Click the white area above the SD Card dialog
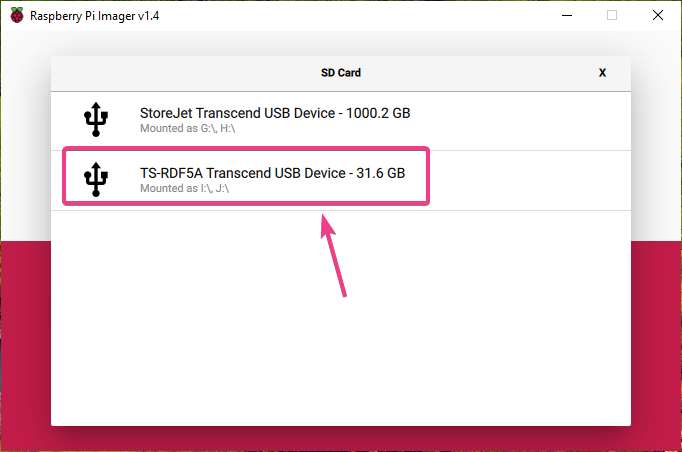The width and height of the screenshot is (682, 452). (x=341, y=42)
